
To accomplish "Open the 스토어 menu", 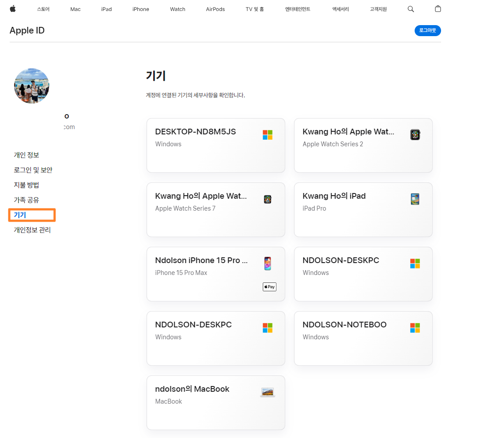I will click(43, 9).
